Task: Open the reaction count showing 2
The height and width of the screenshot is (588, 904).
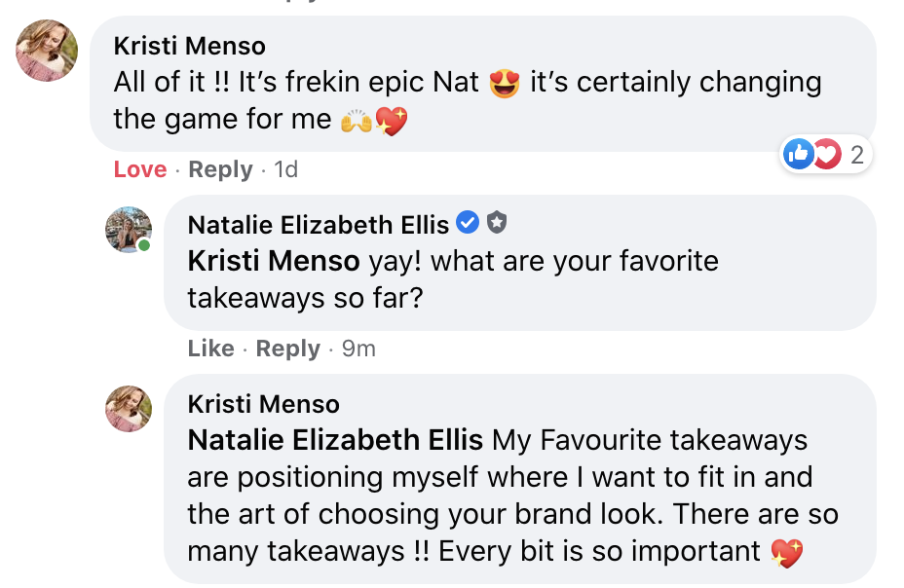Action: (856, 154)
